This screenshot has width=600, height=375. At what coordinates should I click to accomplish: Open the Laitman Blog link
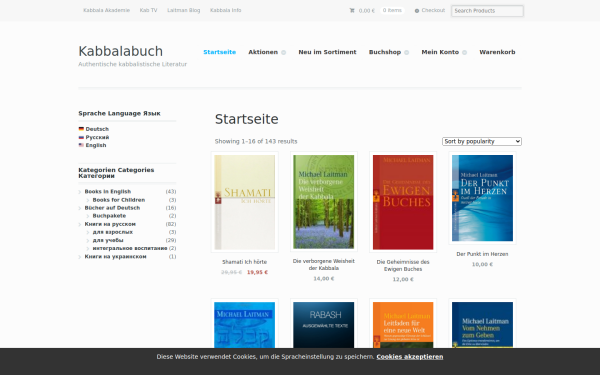point(184,10)
